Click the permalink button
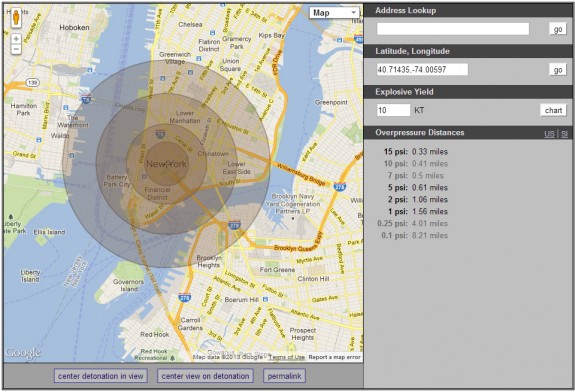This screenshot has height=392, width=575. tap(284, 376)
